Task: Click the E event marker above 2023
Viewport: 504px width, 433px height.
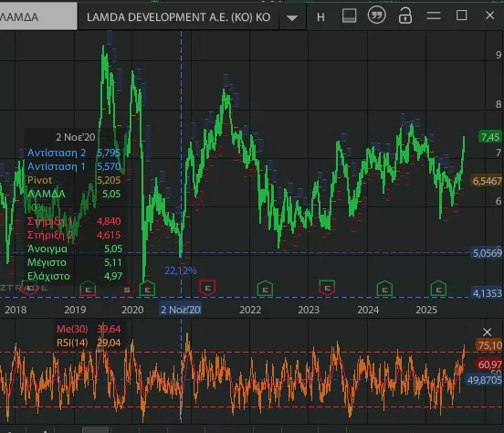Action: (327, 288)
